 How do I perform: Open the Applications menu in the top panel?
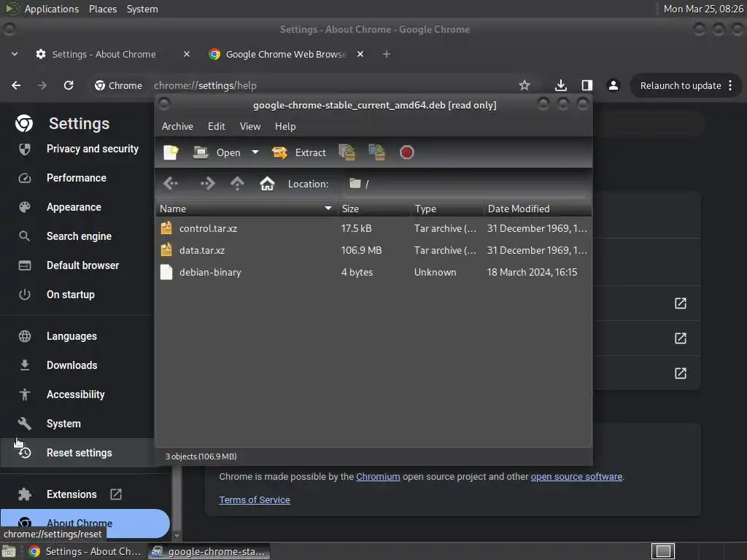[52, 9]
